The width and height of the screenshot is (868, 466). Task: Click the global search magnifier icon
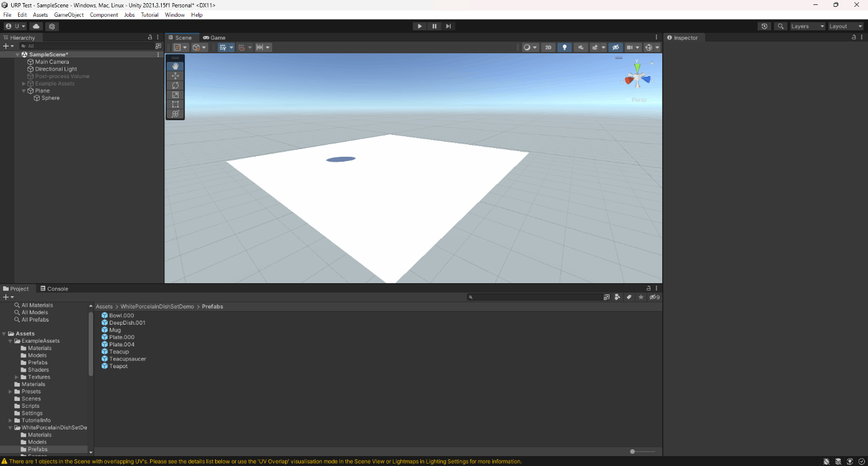(781, 27)
